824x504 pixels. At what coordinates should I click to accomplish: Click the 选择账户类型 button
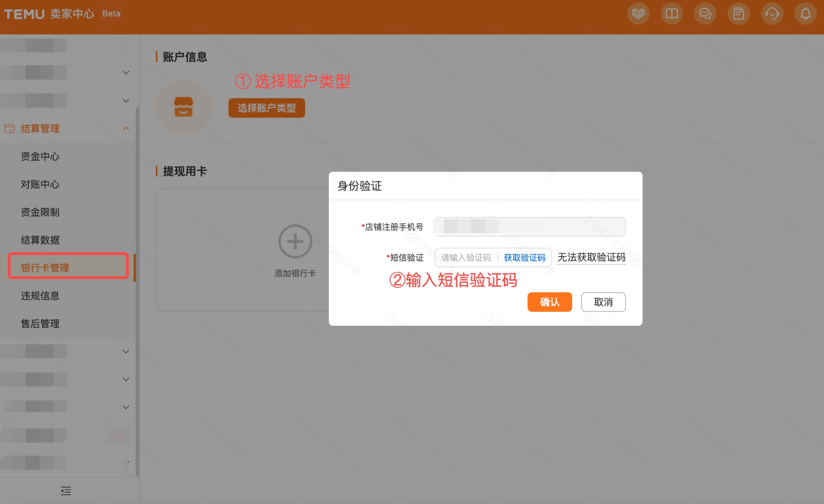point(266,108)
